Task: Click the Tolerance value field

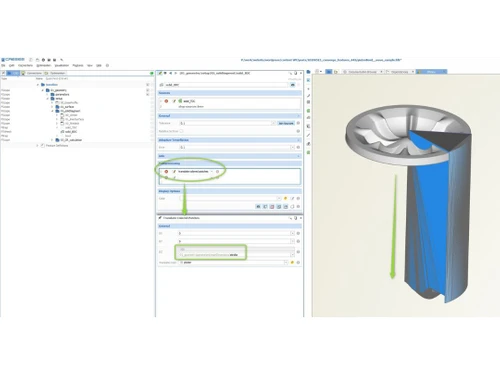Action: [226, 123]
